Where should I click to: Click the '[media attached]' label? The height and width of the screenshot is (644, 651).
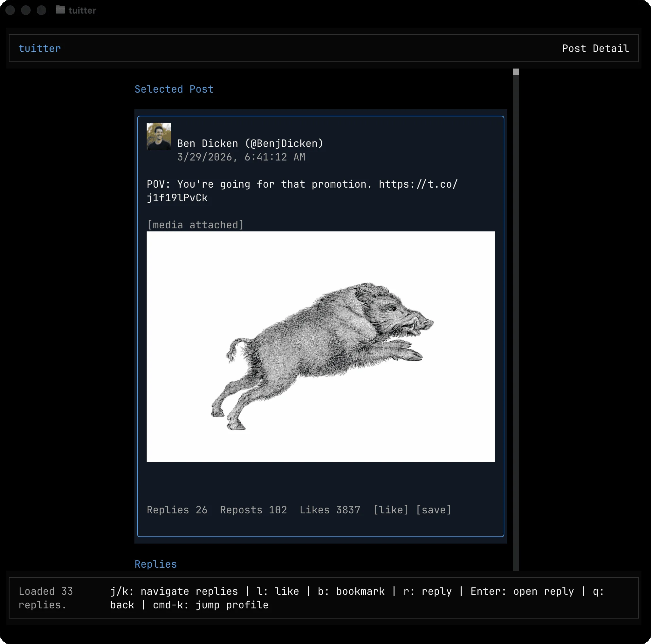pyautogui.click(x=195, y=225)
